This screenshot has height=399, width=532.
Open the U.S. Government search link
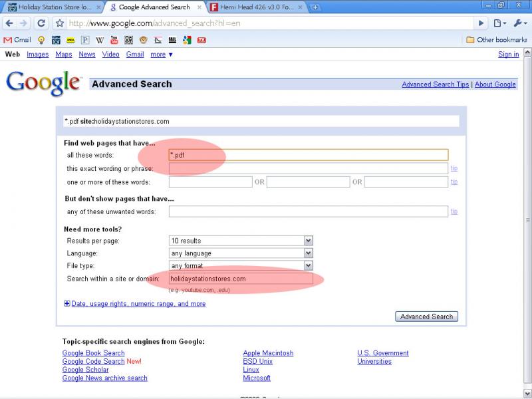pyautogui.click(x=383, y=353)
